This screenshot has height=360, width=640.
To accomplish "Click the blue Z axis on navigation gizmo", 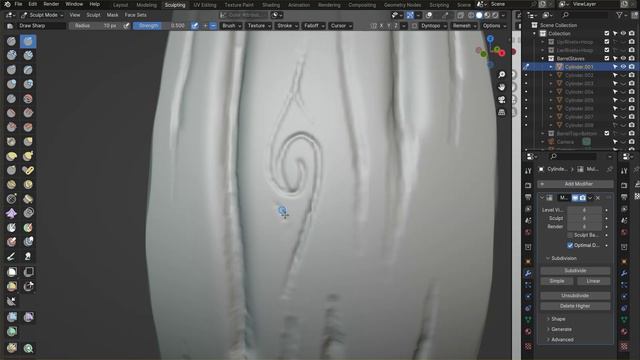I will point(490,39).
